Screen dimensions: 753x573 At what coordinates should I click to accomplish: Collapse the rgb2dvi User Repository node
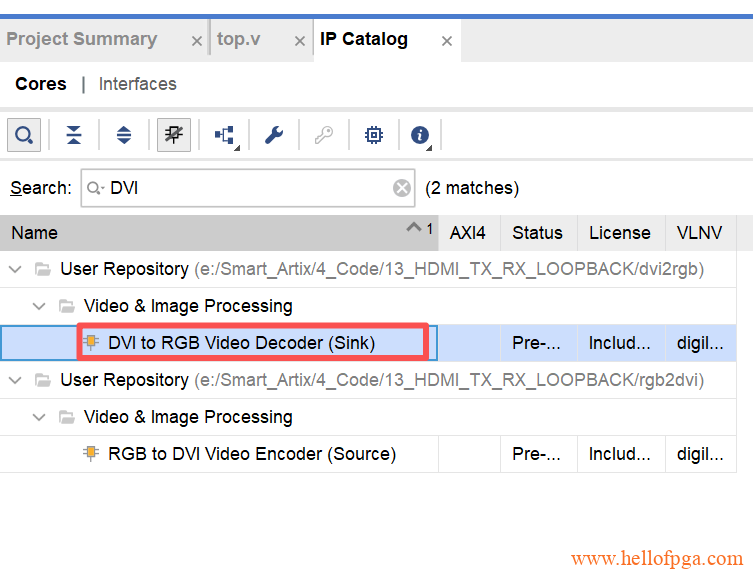coord(15,380)
